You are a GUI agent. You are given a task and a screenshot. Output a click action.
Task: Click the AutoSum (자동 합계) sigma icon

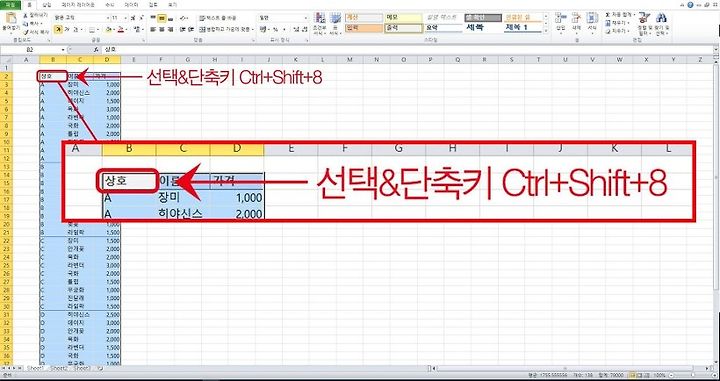(x=608, y=15)
